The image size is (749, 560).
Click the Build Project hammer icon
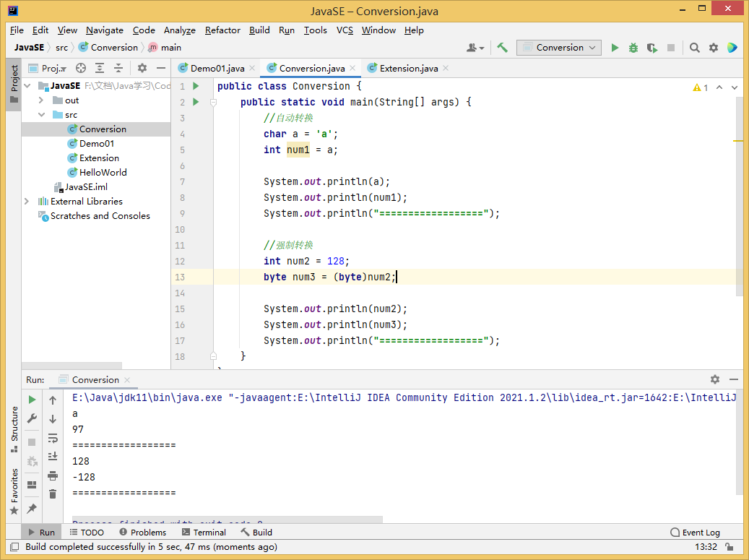pyautogui.click(x=503, y=48)
